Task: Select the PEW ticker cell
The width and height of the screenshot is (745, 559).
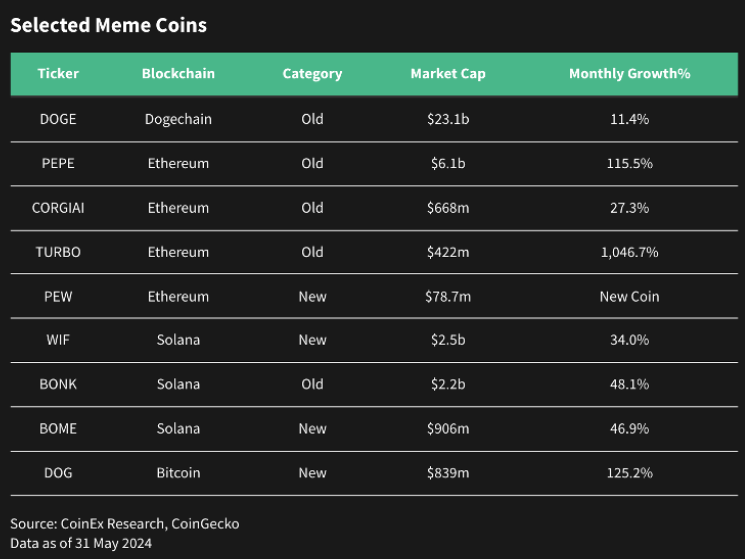Action: tap(58, 297)
